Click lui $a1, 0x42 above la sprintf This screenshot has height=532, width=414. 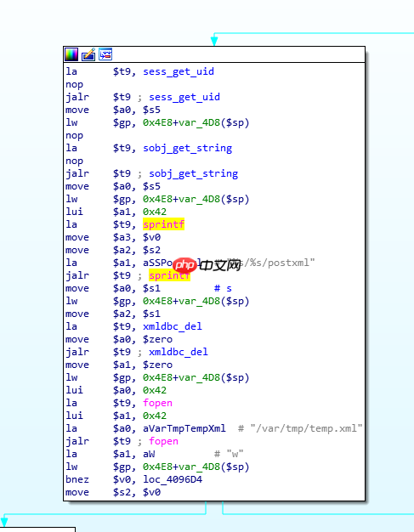tap(116, 212)
